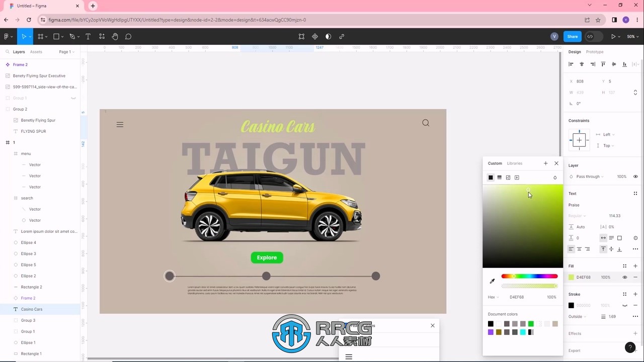Close the color picker panel

click(x=556, y=163)
